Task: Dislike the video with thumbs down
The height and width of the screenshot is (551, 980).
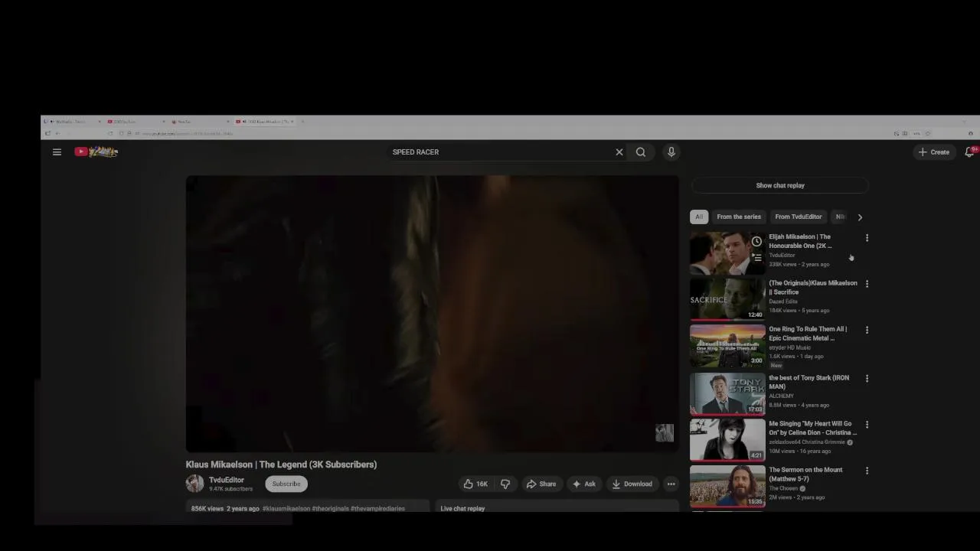Action: click(505, 484)
